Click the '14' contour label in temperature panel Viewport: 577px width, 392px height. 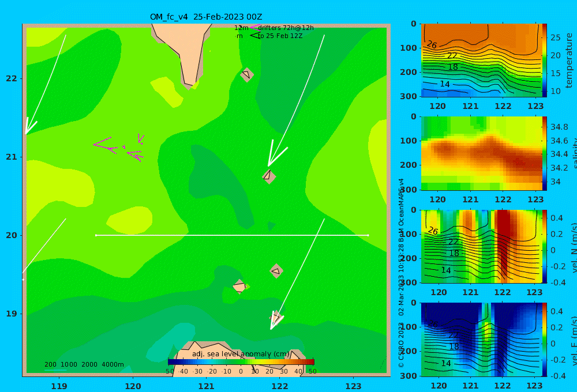445,84
